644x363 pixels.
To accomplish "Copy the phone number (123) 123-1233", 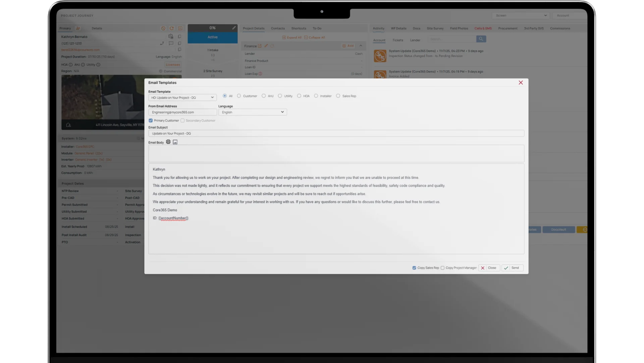I will pyautogui.click(x=179, y=43).
